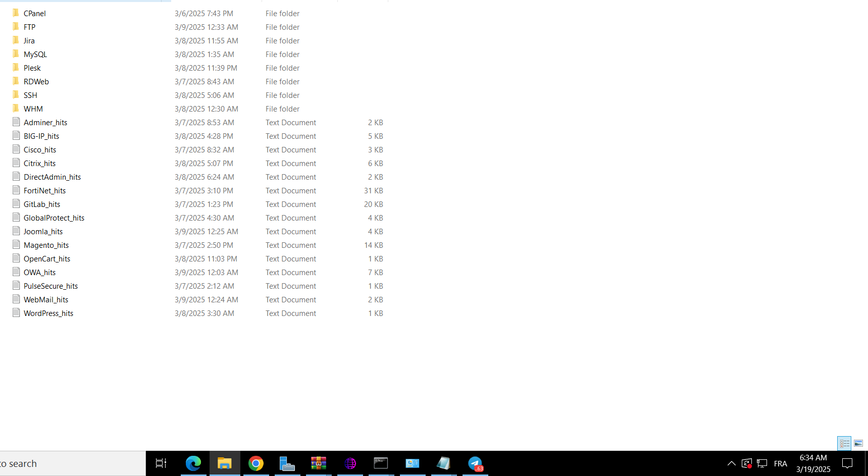Viewport: 868px width, 476px height.
Task: Select the Joomla_hits file name
Action: tap(43, 232)
